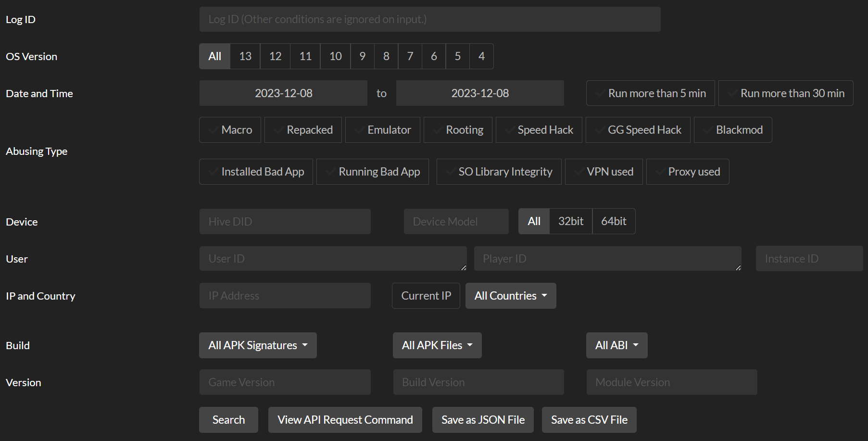The width and height of the screenshot is (868, 441).
Task: Save results as CSV File
Action: [589, 420]
